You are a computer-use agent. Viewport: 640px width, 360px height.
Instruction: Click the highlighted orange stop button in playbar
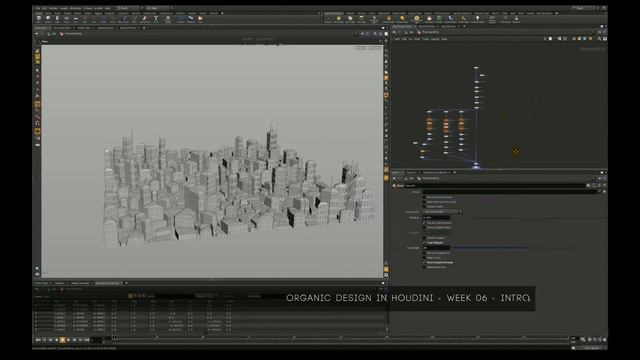coord(62,340)
